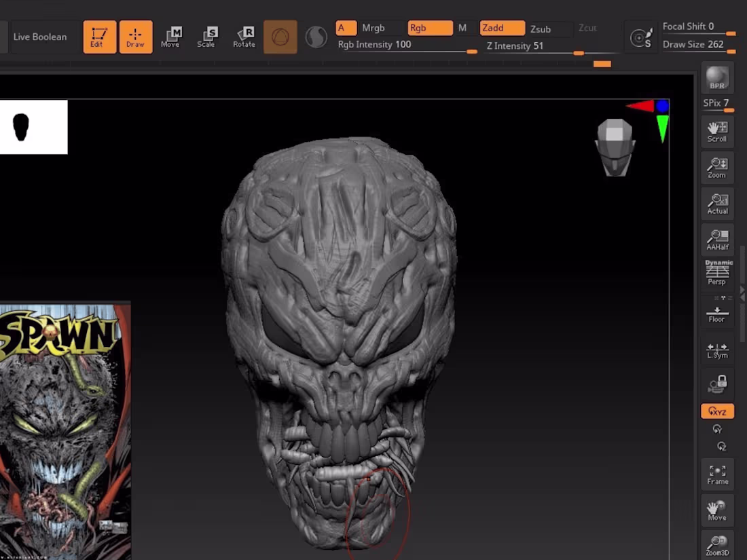Image resolution: width=747 pixels, height=560 pixels.
Task: Click the BPR render icon
Action: pos(717,77)
